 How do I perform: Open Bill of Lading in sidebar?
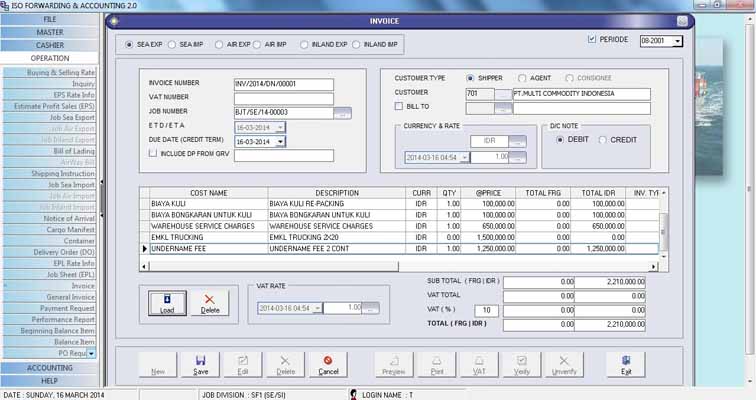pos(74,150)
